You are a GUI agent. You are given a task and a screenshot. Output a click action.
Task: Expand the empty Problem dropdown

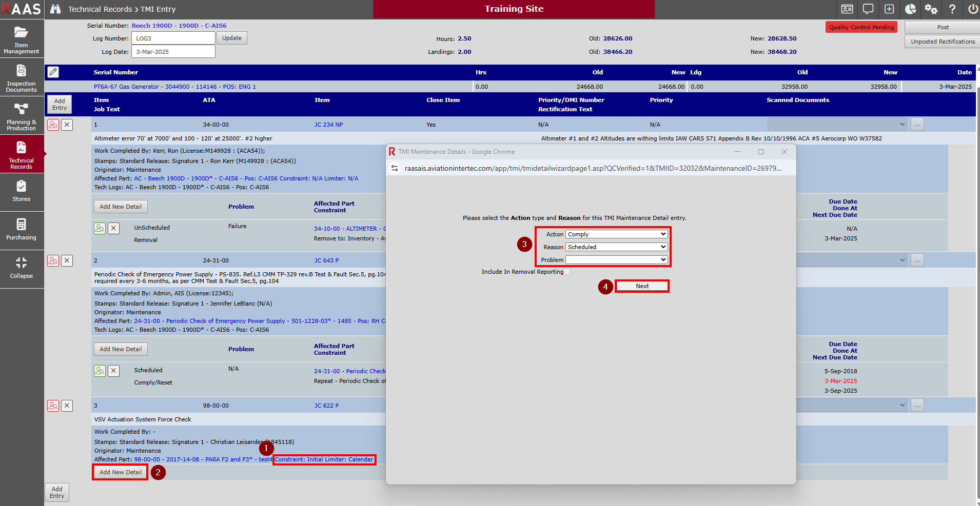[616, 260]
